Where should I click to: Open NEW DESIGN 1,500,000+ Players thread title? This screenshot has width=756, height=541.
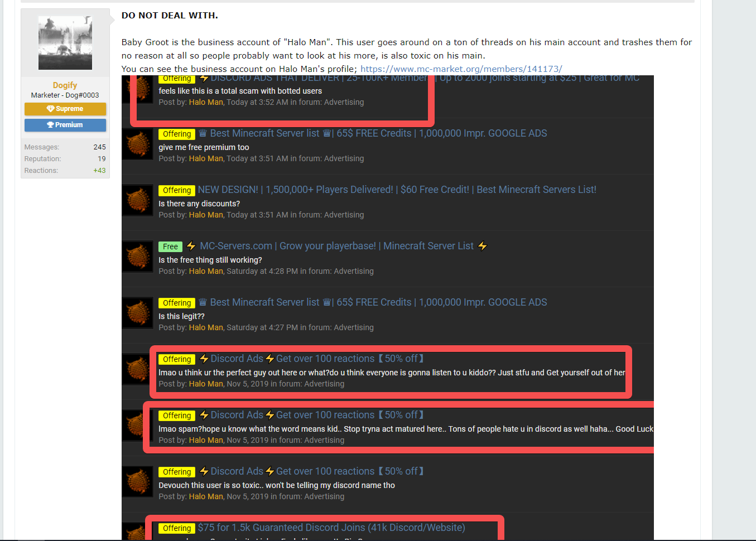[397, 190]
